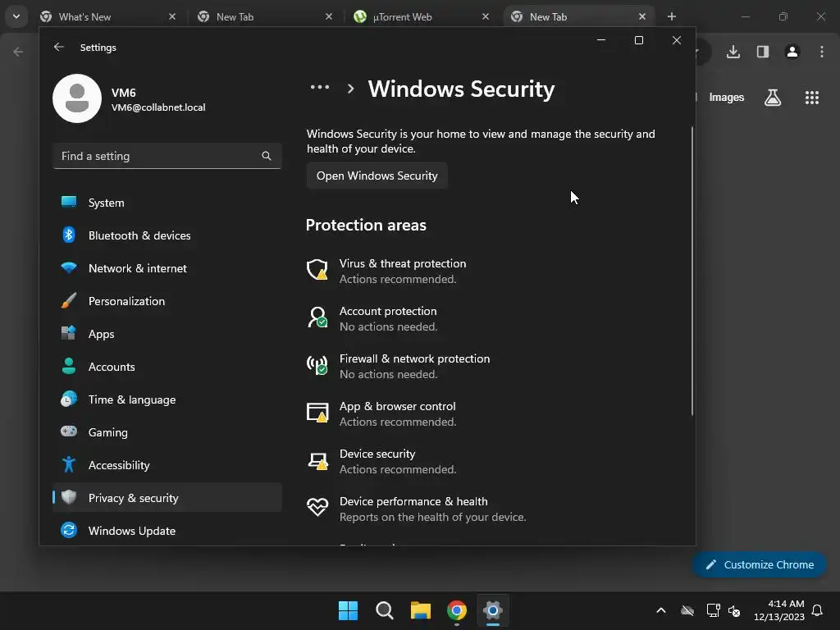Click the Settings page vertical scrollbar

pos(692,271)
